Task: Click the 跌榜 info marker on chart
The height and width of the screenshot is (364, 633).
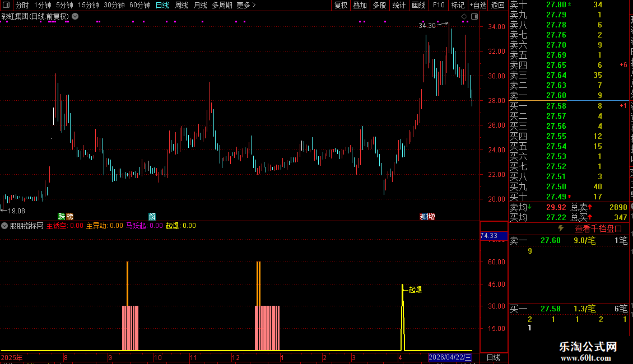Action: (66, 217)
